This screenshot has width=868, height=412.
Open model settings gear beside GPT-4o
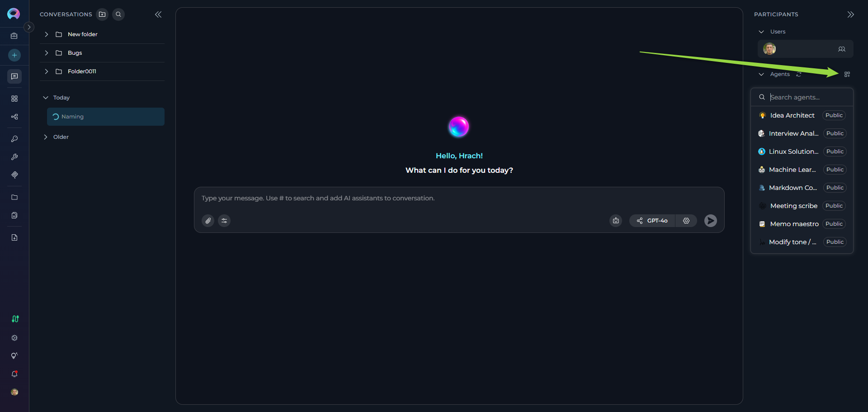(686, 221)
